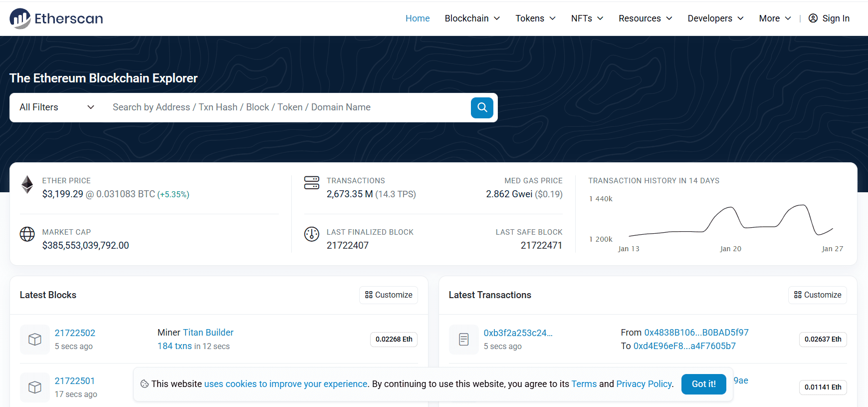Open the Privacy Policy link
The height and width of the screenshot is (407, 868).
pos(644,384)
